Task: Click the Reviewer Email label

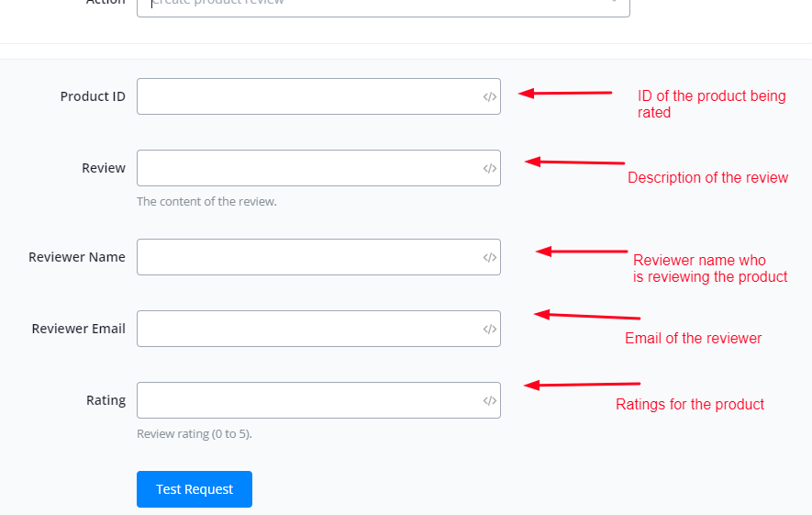Action: pos(79,329)
